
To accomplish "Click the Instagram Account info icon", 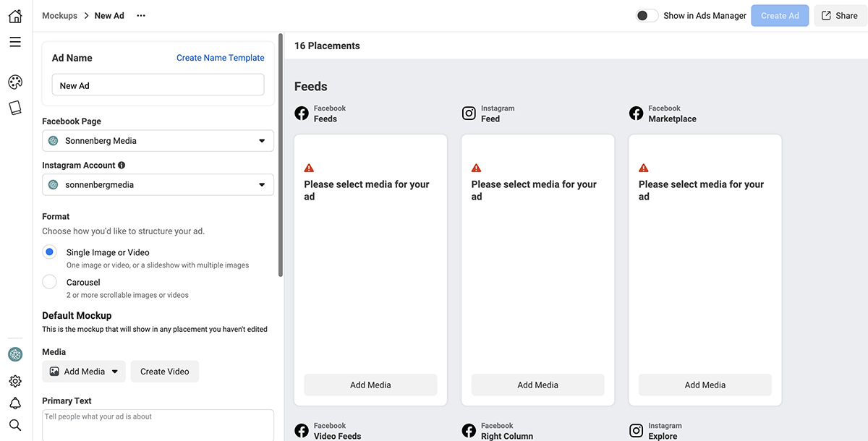I will [x=122, y=166].
